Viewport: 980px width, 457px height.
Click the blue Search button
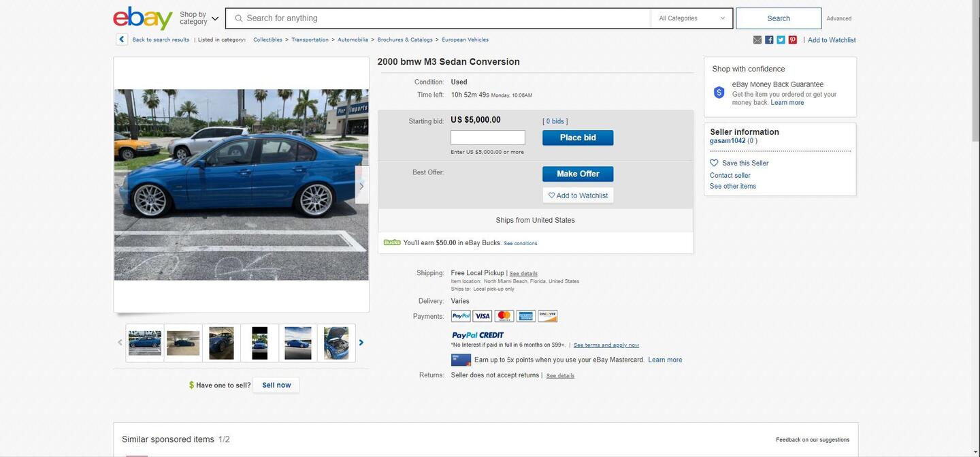pyautogui.click(x=779, y=18)
